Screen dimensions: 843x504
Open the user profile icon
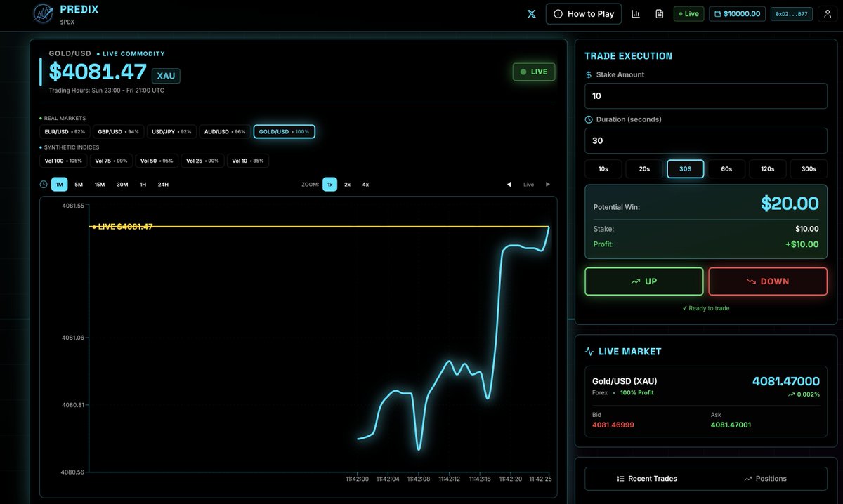click(x=827, y=14)
